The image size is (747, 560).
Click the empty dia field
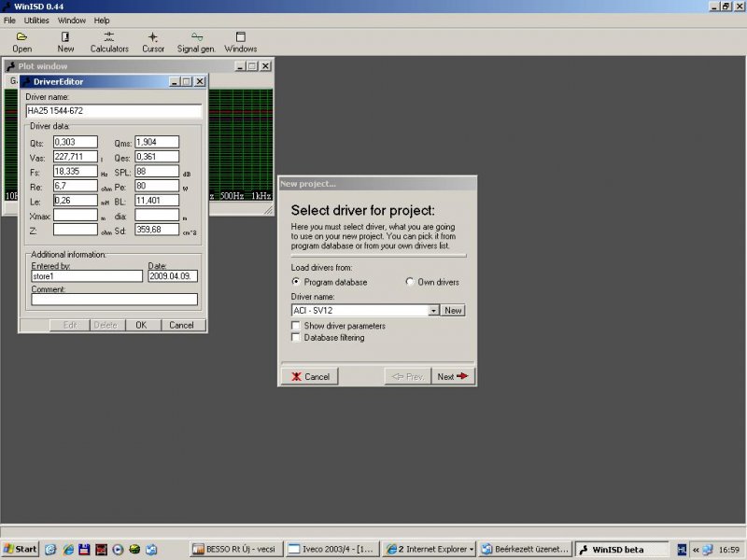157,216
